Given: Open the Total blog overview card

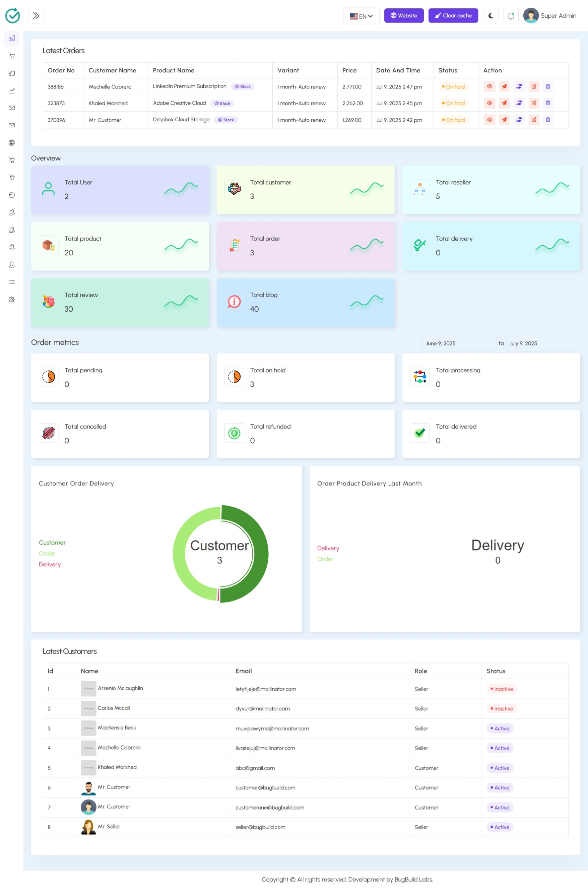Looking at the screenshot, I should point(306,303).
